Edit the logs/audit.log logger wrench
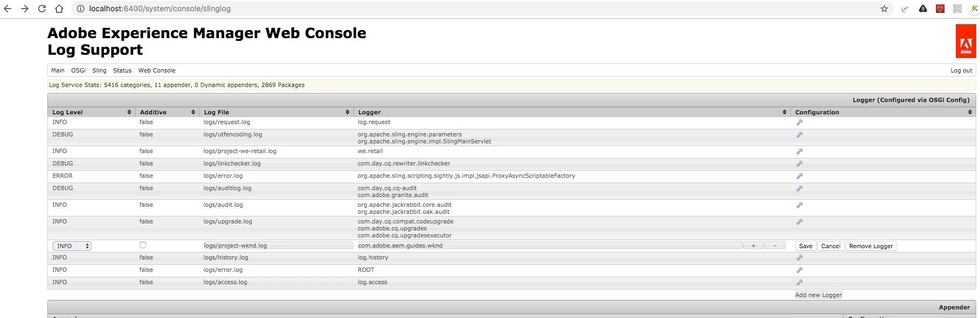The height and width of the screenshot is (318, 980). click(x=799, y=205)
